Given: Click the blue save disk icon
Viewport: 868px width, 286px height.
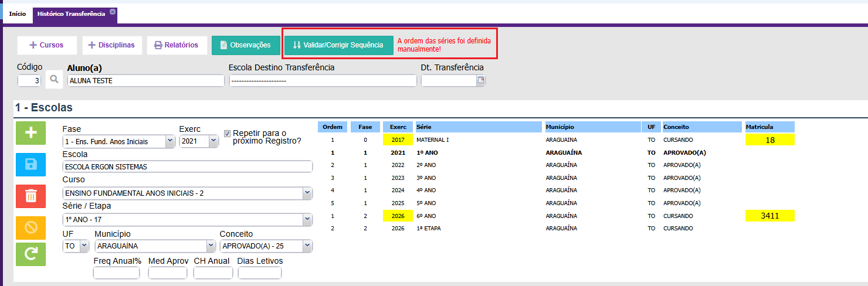Looking at the screenshot, I should 30,164.
